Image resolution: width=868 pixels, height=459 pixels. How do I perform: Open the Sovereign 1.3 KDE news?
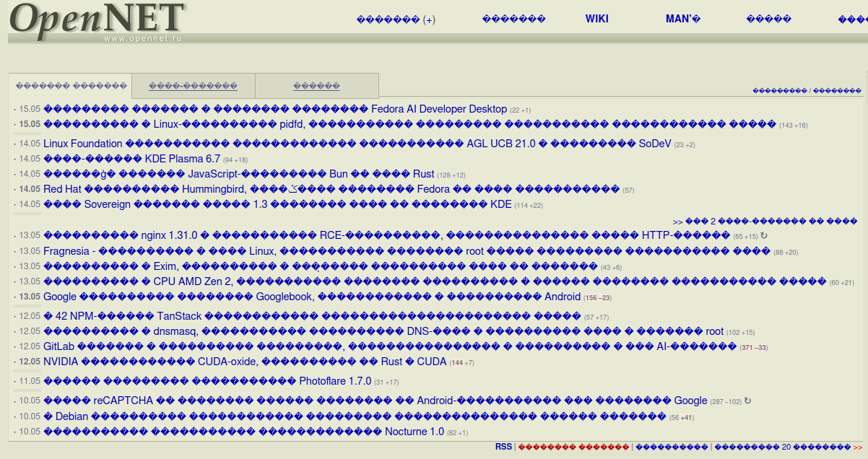click(277, 204)
